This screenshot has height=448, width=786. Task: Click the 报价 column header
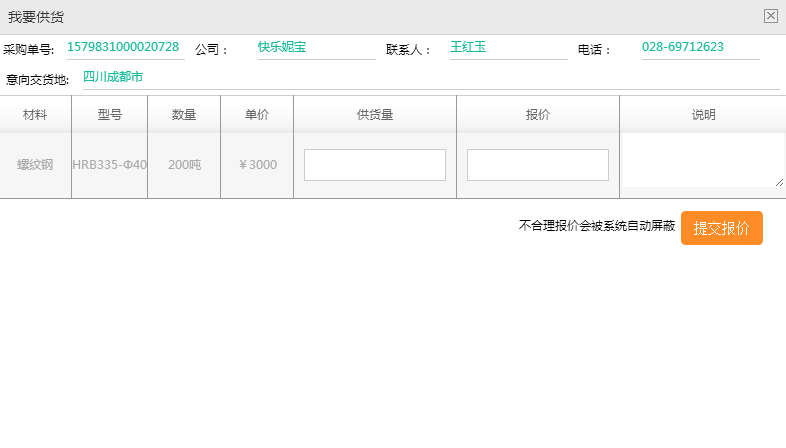tap(538, 115)
